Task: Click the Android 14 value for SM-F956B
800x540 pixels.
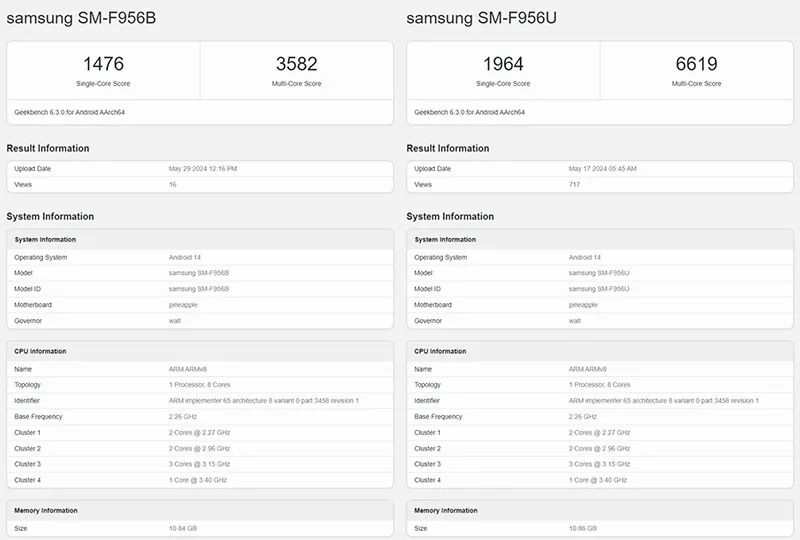Action: click(185, 257)
